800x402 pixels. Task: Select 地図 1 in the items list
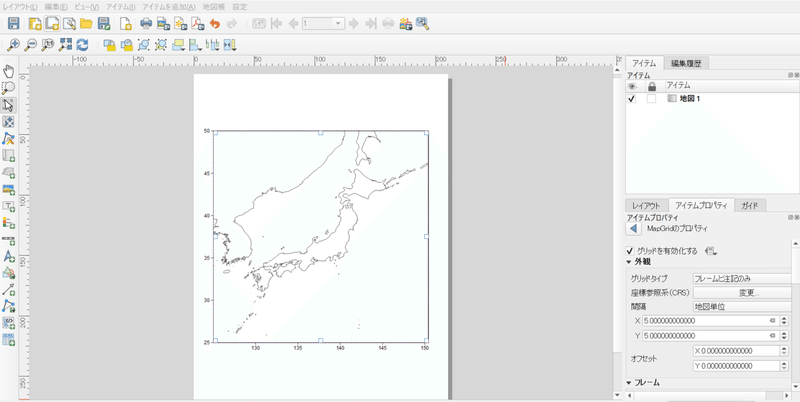pyautogui.click(x=690, y=99)
